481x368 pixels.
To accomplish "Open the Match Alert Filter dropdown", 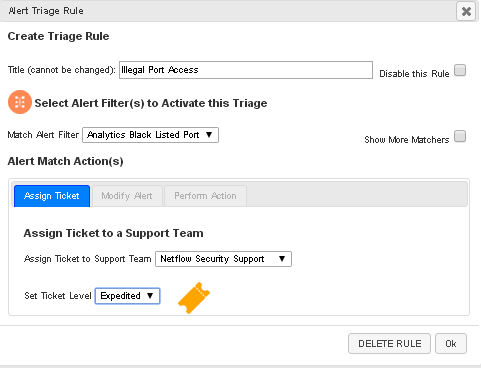I will (x=150, y=135).
